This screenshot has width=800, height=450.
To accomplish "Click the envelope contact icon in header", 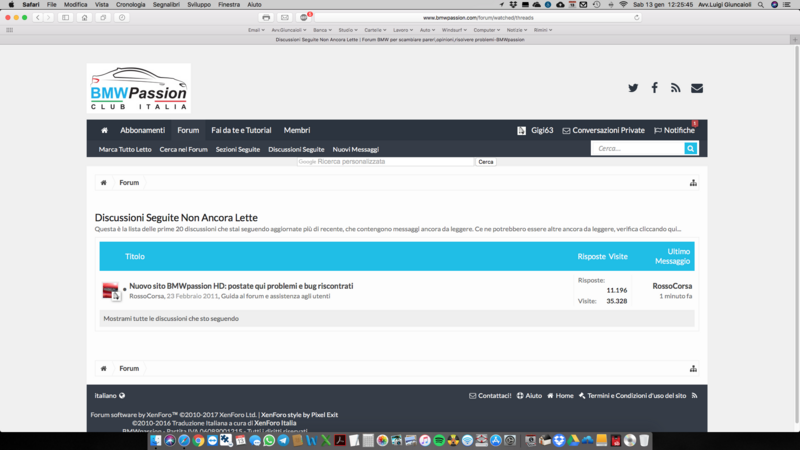I will tap(697, 88).
